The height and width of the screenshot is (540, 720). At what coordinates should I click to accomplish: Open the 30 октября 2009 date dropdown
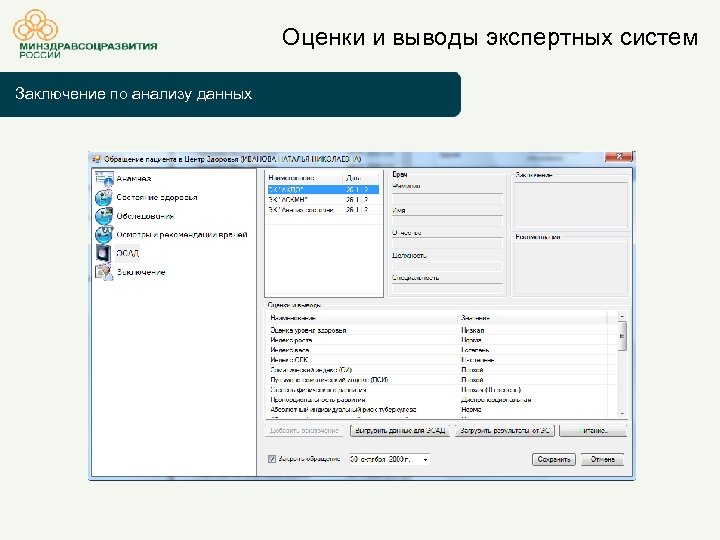point(425,459)
